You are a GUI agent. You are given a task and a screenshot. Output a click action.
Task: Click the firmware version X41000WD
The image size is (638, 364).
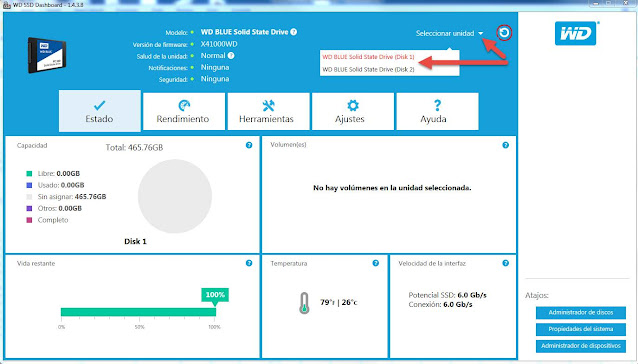click(x=219, y=44)
